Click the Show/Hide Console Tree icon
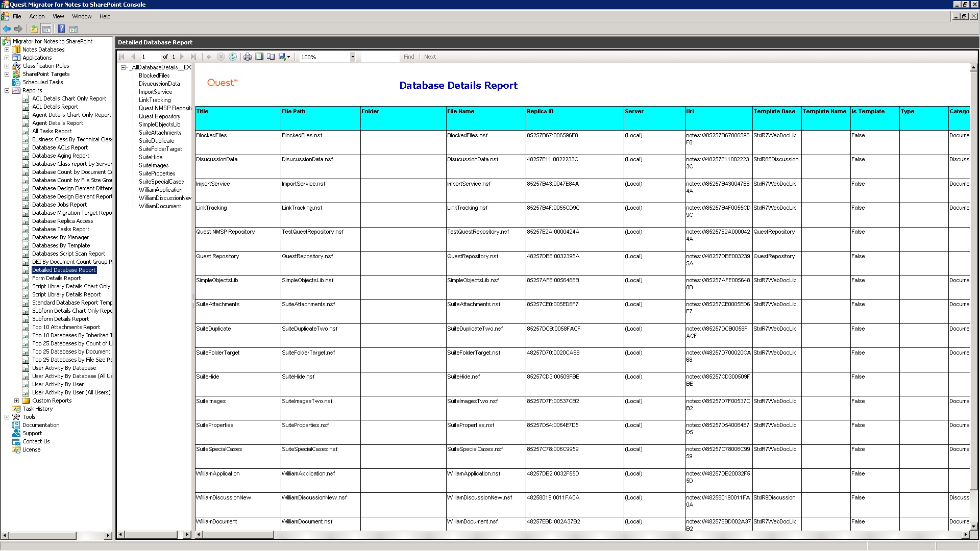980x551 pixels. click(x=46, y=29)
